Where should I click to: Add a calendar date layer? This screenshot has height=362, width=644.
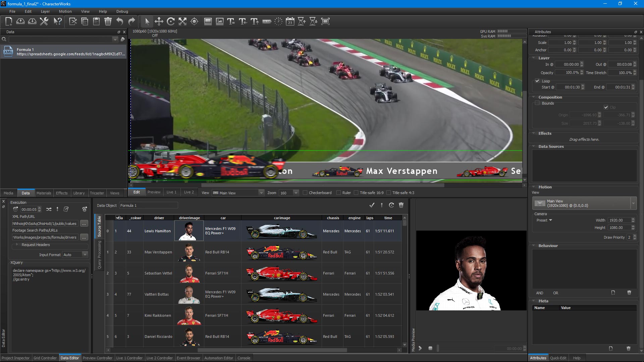click(x=290, y=21)
